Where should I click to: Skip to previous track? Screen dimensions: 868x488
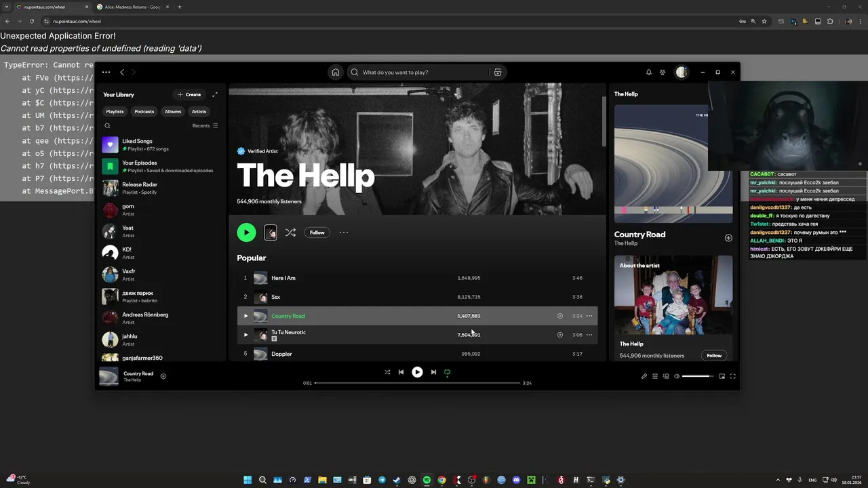401,372
